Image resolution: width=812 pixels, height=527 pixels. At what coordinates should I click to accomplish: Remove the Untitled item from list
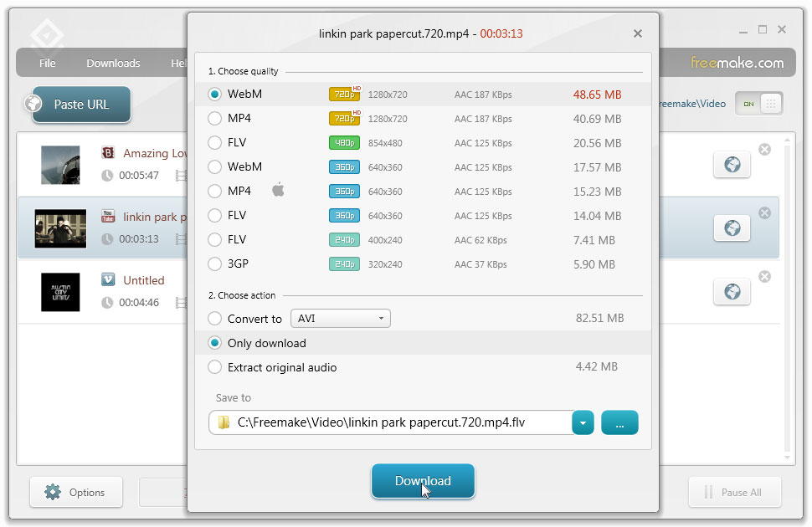click(764, 276)
